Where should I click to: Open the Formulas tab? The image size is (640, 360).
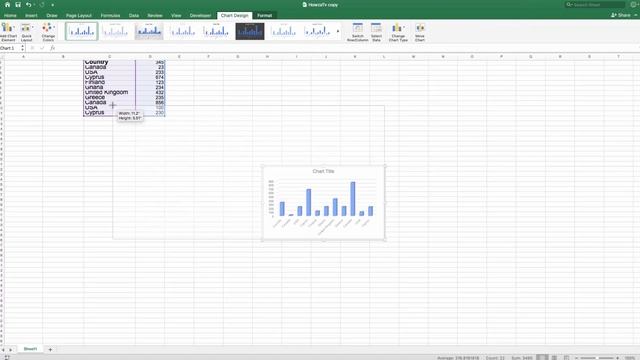tap(110, 16)
